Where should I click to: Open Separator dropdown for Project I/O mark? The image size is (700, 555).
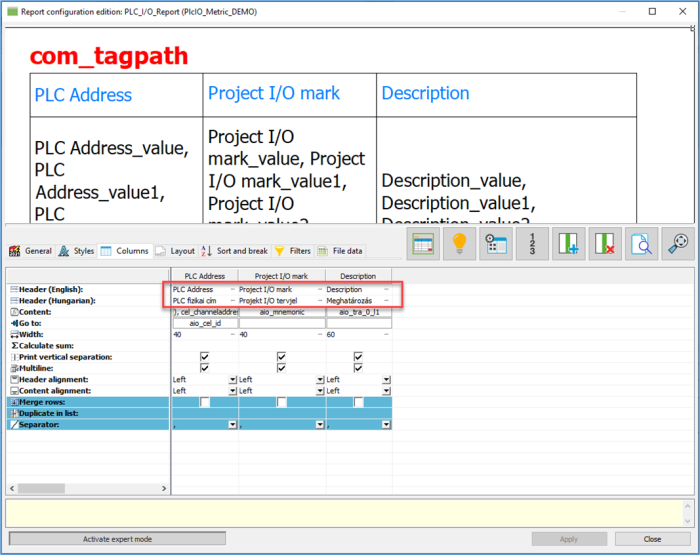tap(320, 425)
